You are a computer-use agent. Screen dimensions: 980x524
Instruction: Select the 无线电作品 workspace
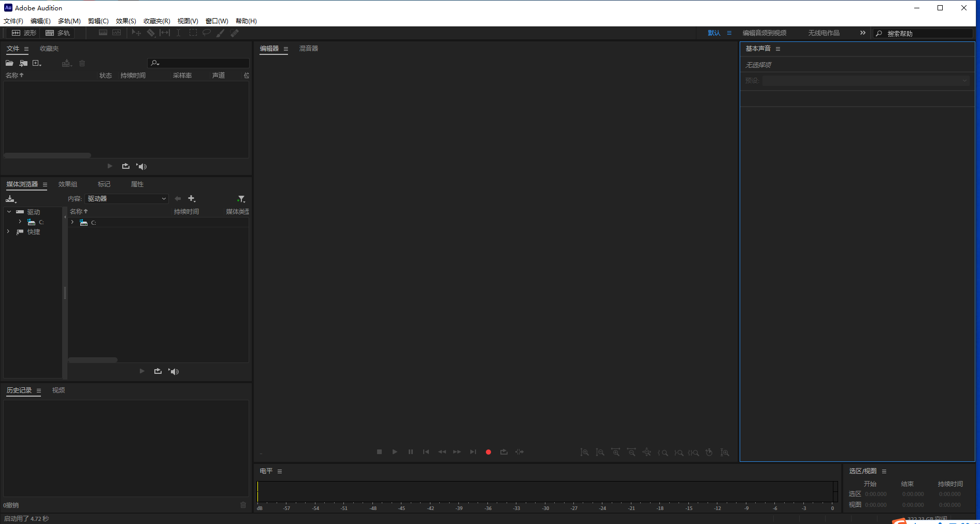pyautogui.click(x=824, y=33)
